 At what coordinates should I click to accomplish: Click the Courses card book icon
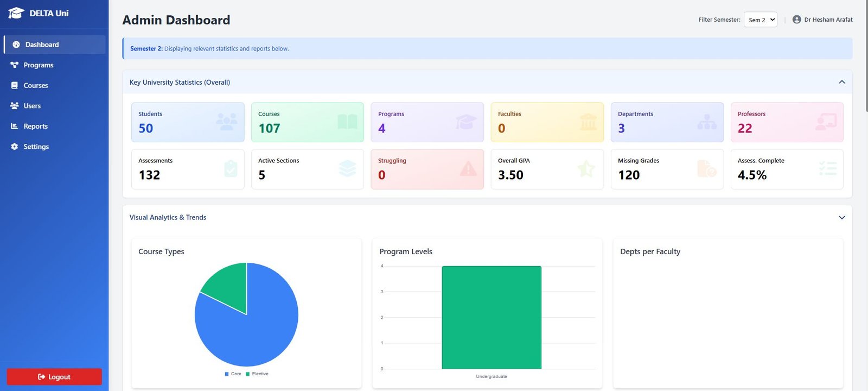point(347,122)
